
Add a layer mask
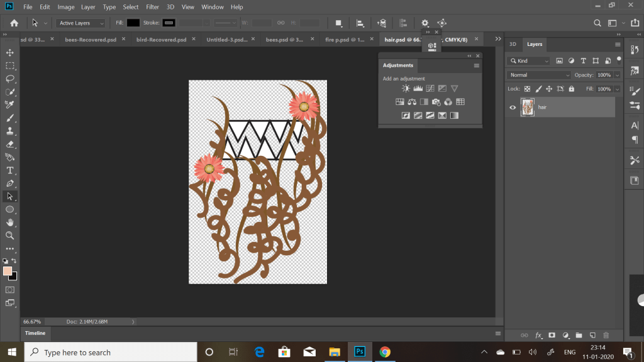[x=552, y=336]
